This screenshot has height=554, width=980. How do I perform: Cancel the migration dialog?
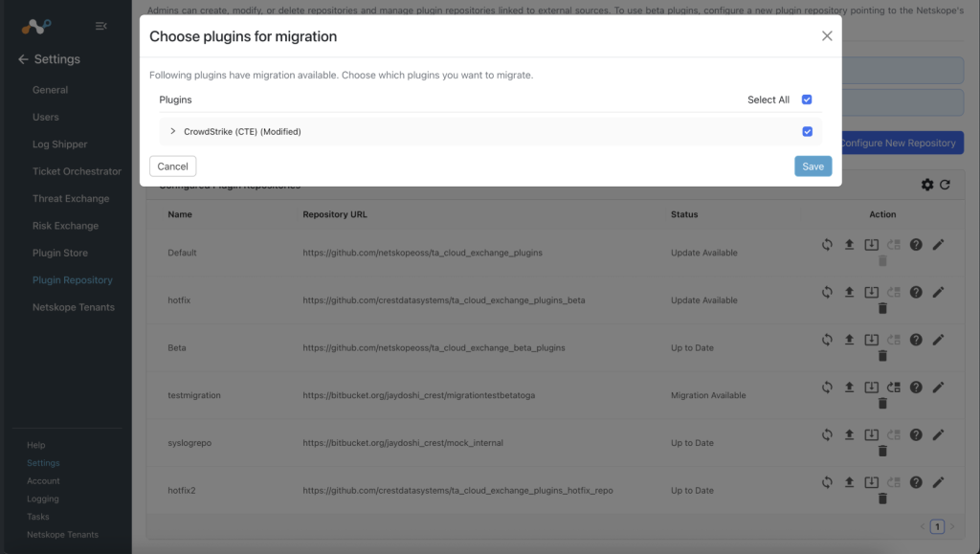coord(172,166)
